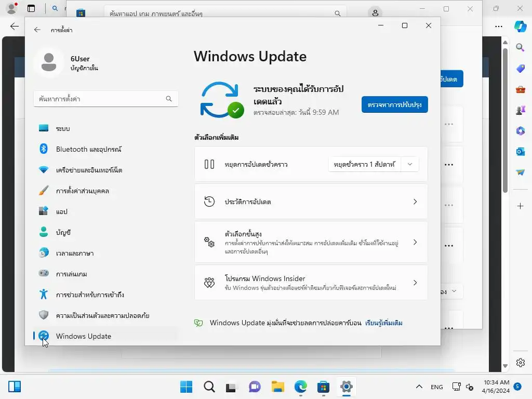This screenshot has height=399, width=532.
Task: Click ตรวจหาการปรับปรุง check for updates button
Action: (395, 104)
